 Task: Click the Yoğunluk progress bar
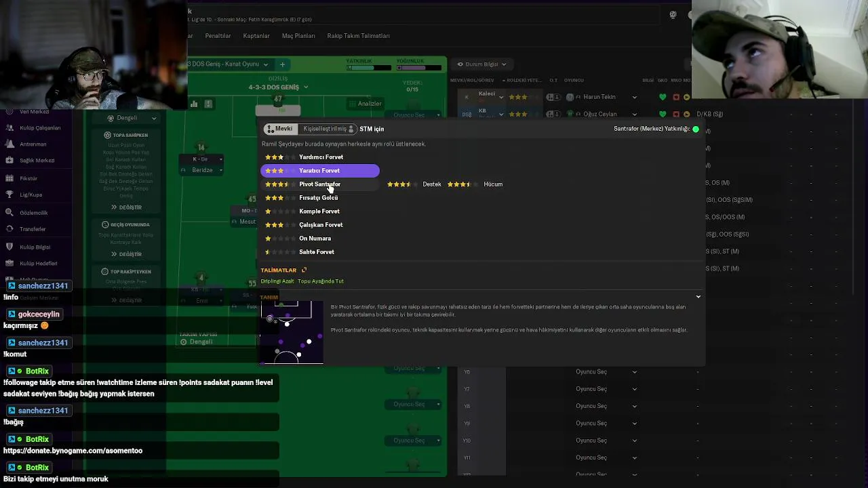click(x=419, y=68)
